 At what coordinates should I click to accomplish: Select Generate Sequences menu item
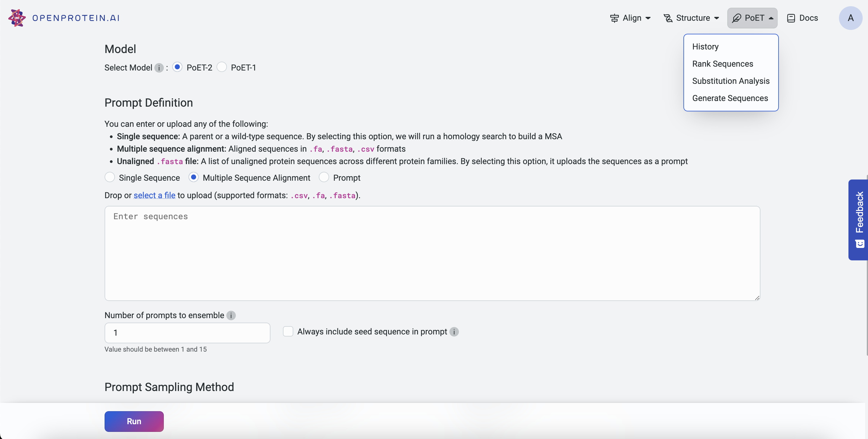click(730, 99)
